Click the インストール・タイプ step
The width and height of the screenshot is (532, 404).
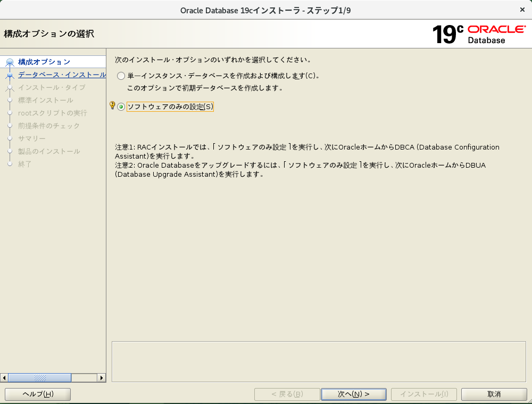(51, 87)
